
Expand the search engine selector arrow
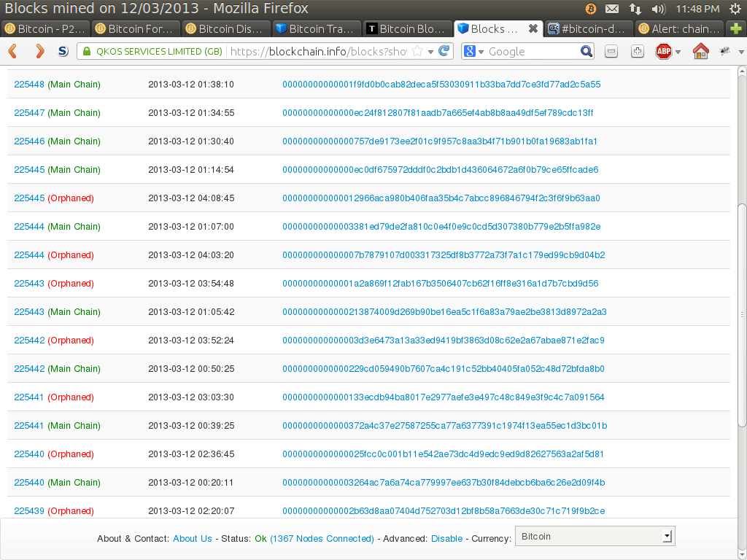481,52
